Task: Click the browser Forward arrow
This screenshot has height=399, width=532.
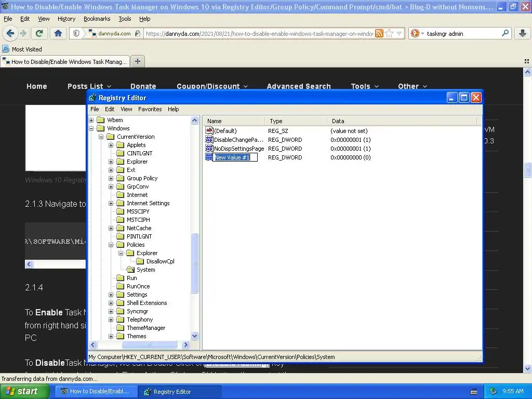Action: [x=23, y=33]
